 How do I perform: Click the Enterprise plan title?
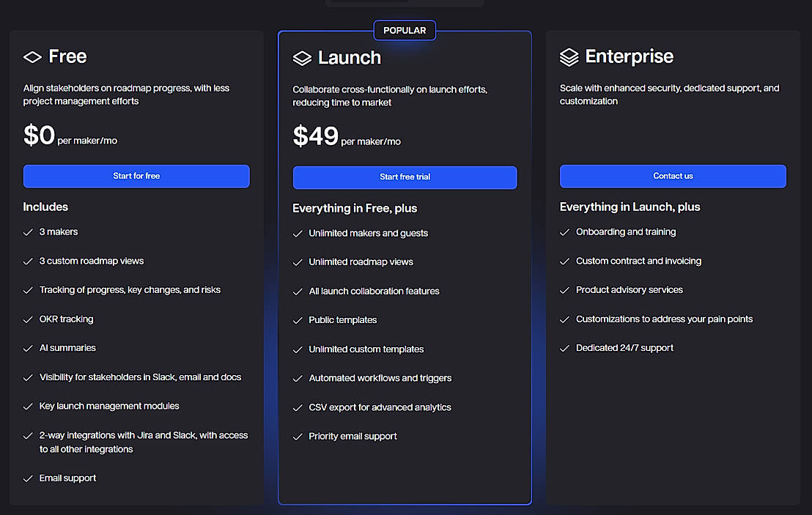pyautogui.click(x=630, y=56)
